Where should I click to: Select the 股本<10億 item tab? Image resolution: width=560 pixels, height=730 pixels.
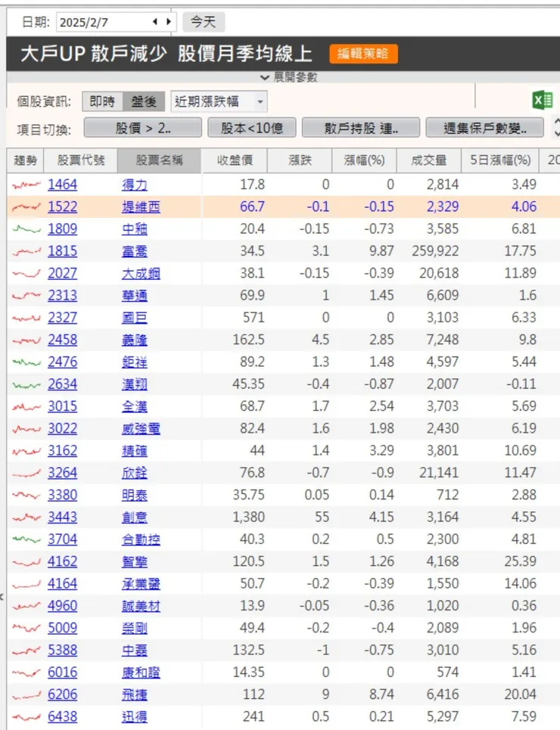click(251, 128)
